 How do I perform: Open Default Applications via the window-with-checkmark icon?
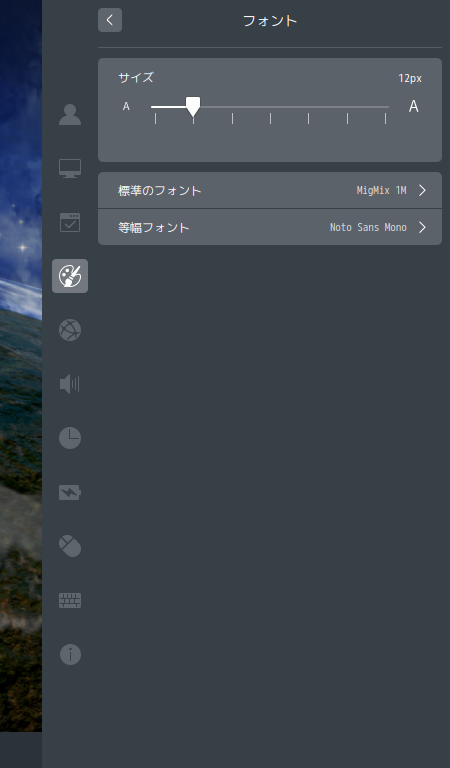coord(70,222)
